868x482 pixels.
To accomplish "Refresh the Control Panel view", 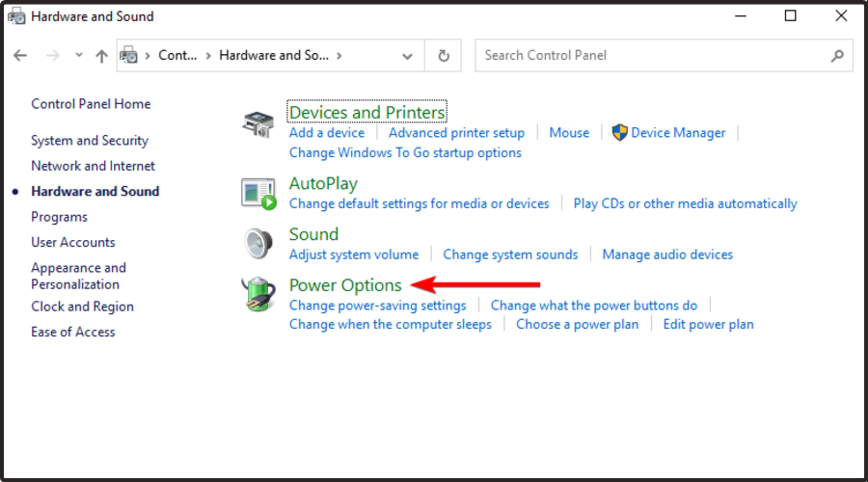I will point(444,55).
